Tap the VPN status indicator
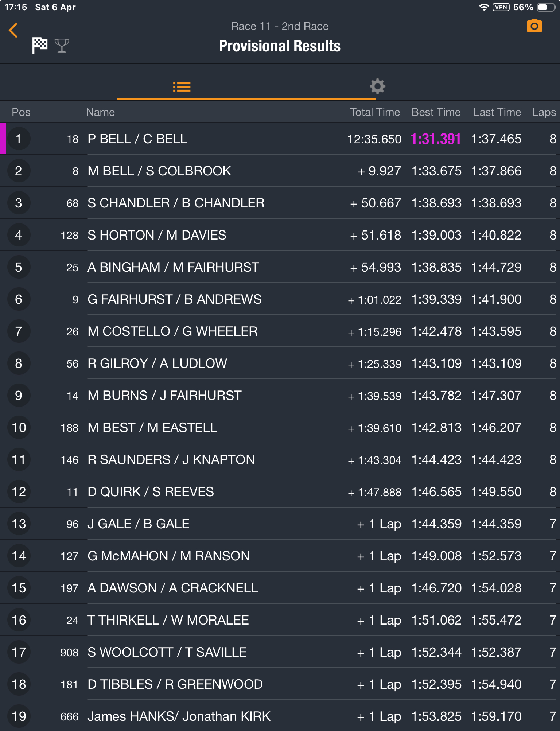The height and width of the screenshot is (731, 560). point(501,7)
